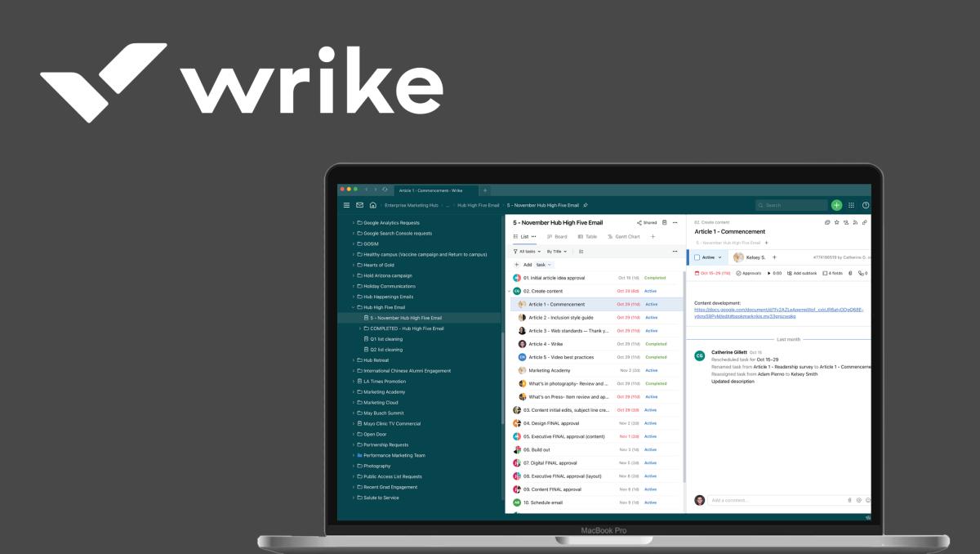Check the Active status checkbox

pyautogui.click(x=697, y=257)
